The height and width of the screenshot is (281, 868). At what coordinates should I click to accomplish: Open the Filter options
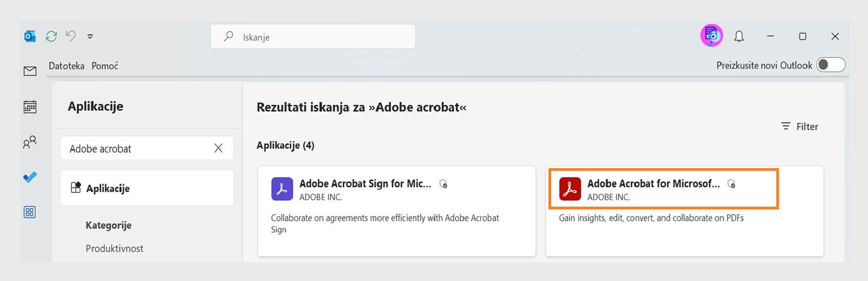click(x=800, y=126)
